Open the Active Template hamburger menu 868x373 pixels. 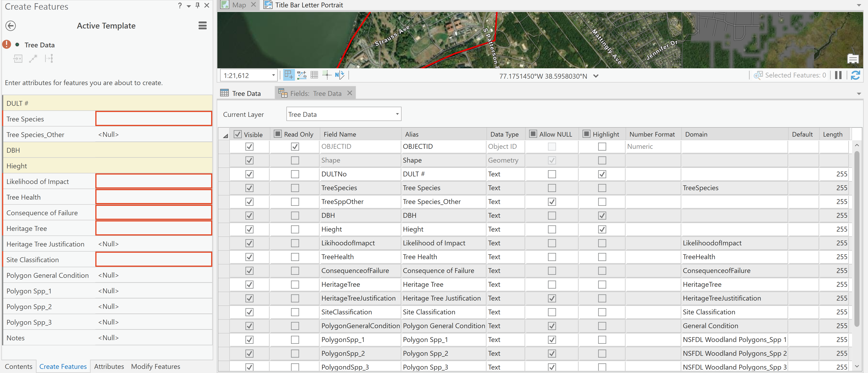pos(202,26)
